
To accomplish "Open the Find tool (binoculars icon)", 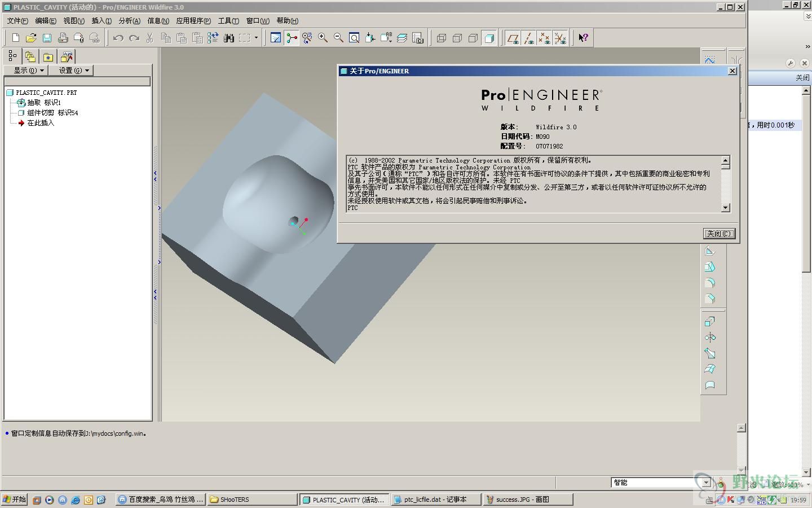I will pyautogui.click(x=228, y=38).
